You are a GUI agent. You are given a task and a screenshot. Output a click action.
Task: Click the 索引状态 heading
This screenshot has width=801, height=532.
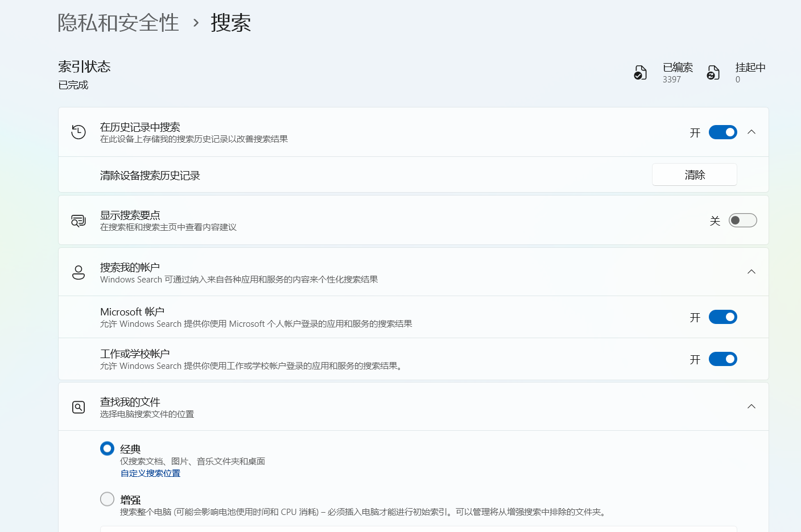[84, 66]
